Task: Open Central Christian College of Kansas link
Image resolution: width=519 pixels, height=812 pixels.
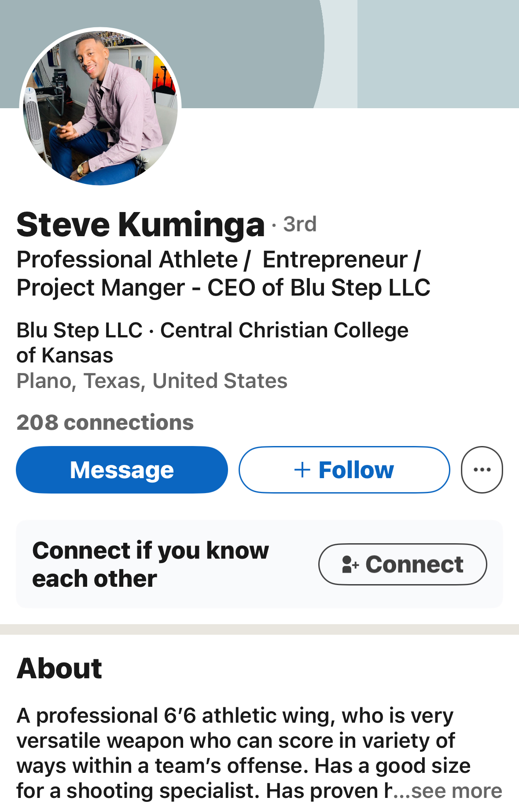Action: click(x=212, y=343)
